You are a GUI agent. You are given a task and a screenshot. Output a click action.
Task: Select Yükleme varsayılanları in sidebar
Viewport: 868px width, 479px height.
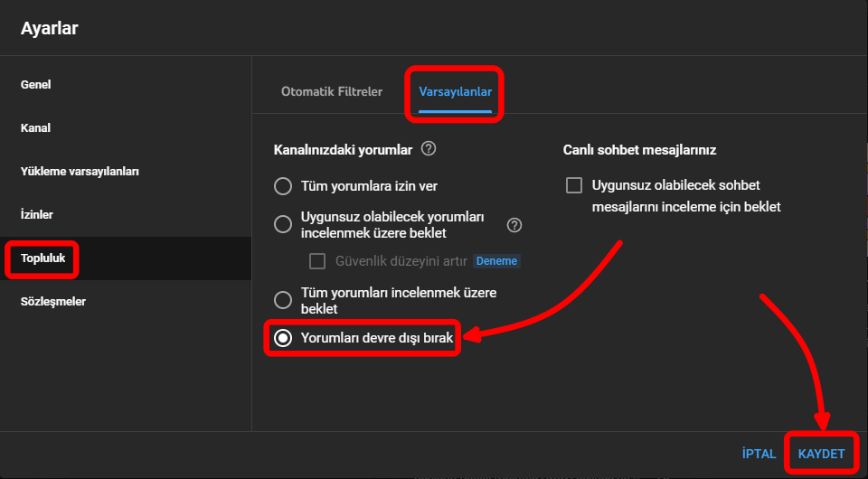[x=80, y=172]
